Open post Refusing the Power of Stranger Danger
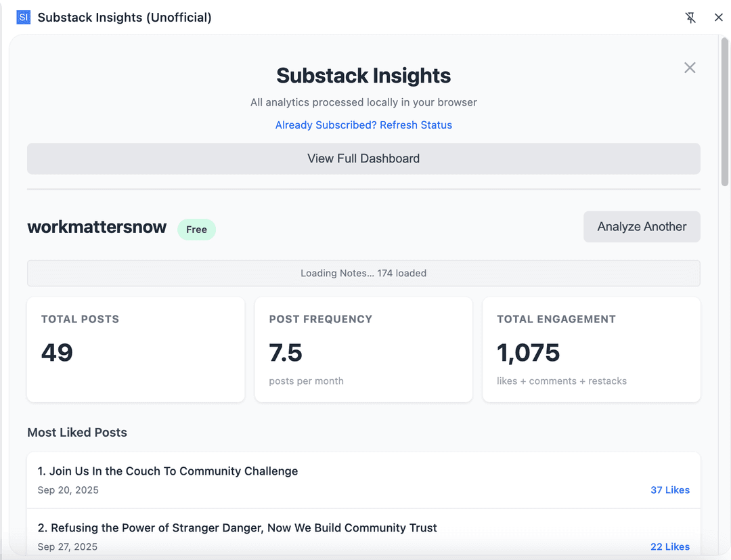The image size is (731, 560). (x=238, y=527)
